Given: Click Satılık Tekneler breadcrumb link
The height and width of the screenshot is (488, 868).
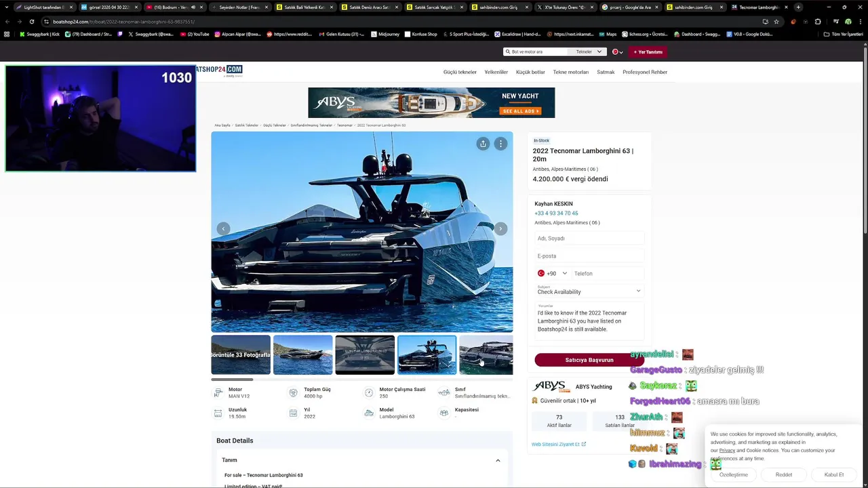Looking at the screenshot, I should tap(247, 125).
